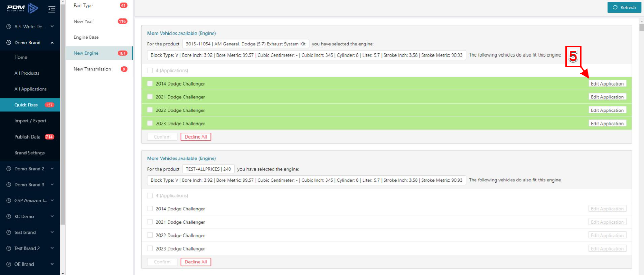
Task: Expand the OE Brand menu
Action: point(52,264)
